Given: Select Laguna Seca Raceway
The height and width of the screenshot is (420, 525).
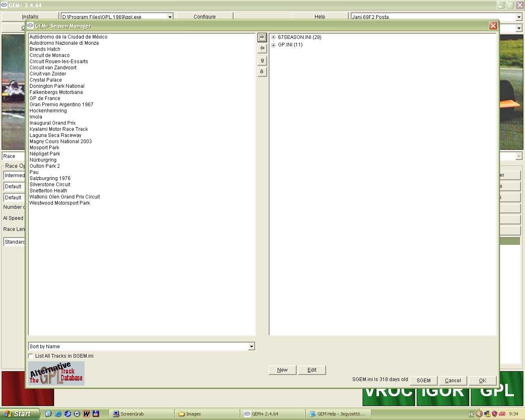Looking at the screenshot, I should (x=55, y=135).
